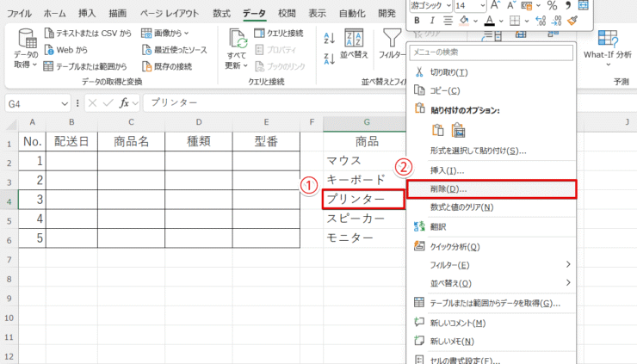Choose 切り取り(T) in the context menu
Screen dimensions: 637x364
[x=492, y=72]
